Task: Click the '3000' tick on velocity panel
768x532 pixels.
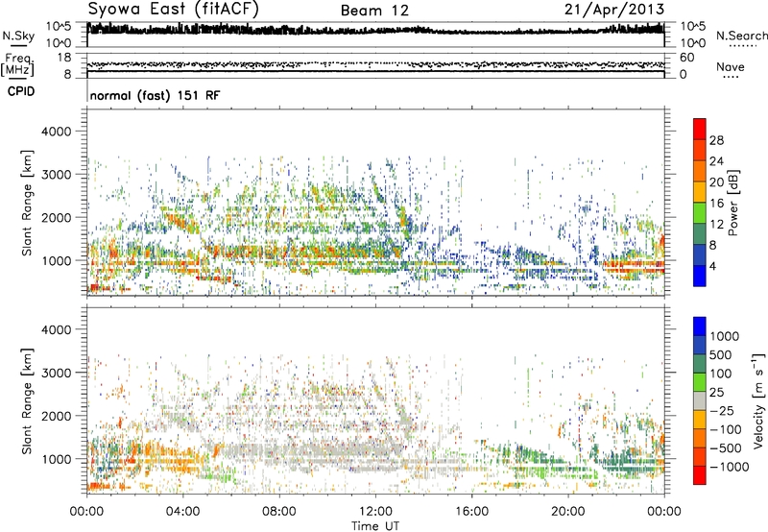Action: 56,373
